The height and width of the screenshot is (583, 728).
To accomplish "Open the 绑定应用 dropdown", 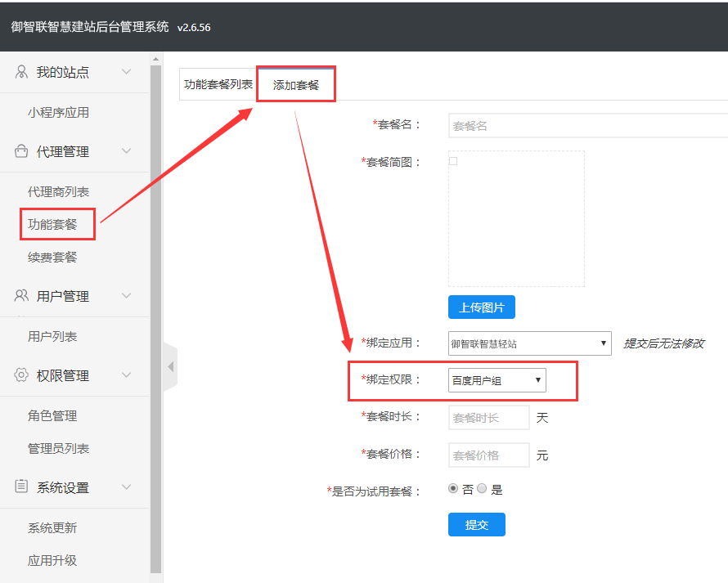I will click(x=529, y=343).
